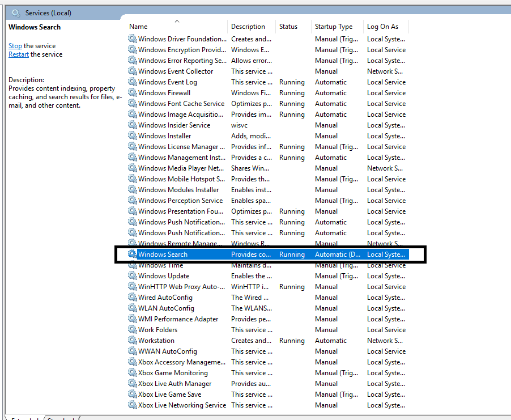Click the gear icon for Windows Event Collector
This screenshot has height=420, width=511.
(133, 71)
